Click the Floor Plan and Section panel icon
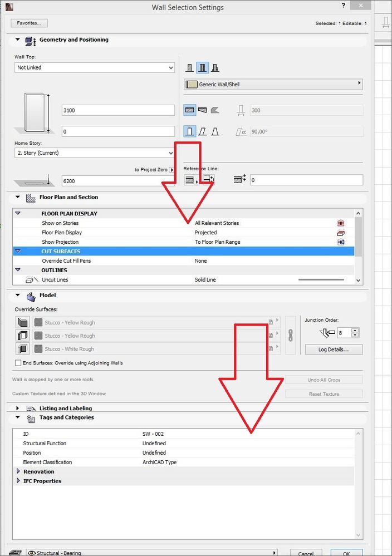Image resolution: width=392 pixels, height=556 pixels. pyautogui.click(x=31, y=198)
